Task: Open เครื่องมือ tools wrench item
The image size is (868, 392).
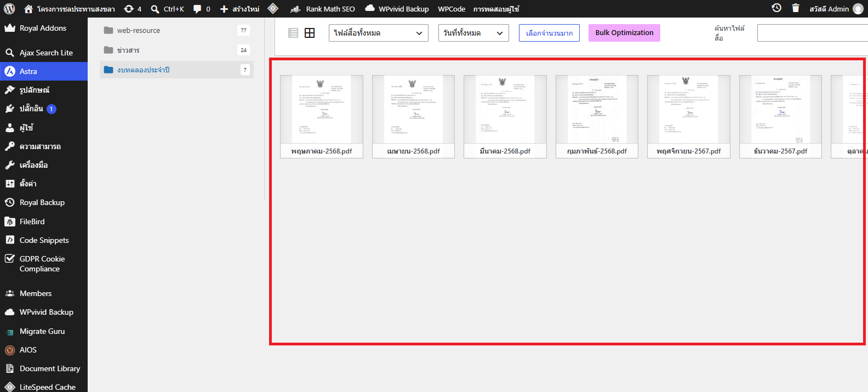Action: (44, 165)
